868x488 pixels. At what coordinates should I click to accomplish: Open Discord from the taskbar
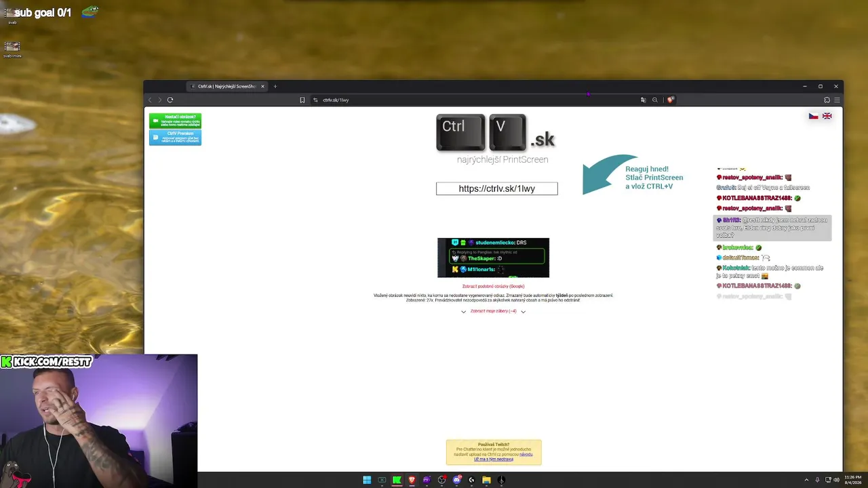(x=456, y=480)
